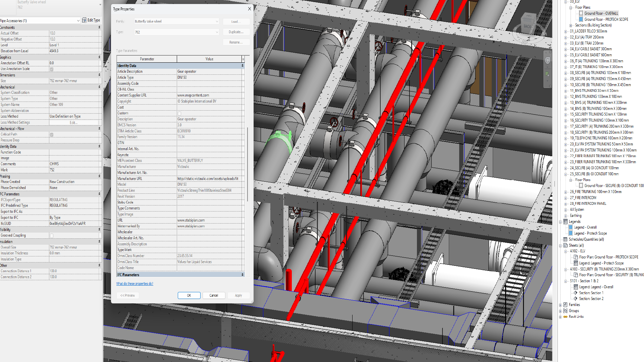Collapse the Identity Data parameter group
The height and width of the screenshot is (362, 644).
pyautogui.click(x=243, y=66)
